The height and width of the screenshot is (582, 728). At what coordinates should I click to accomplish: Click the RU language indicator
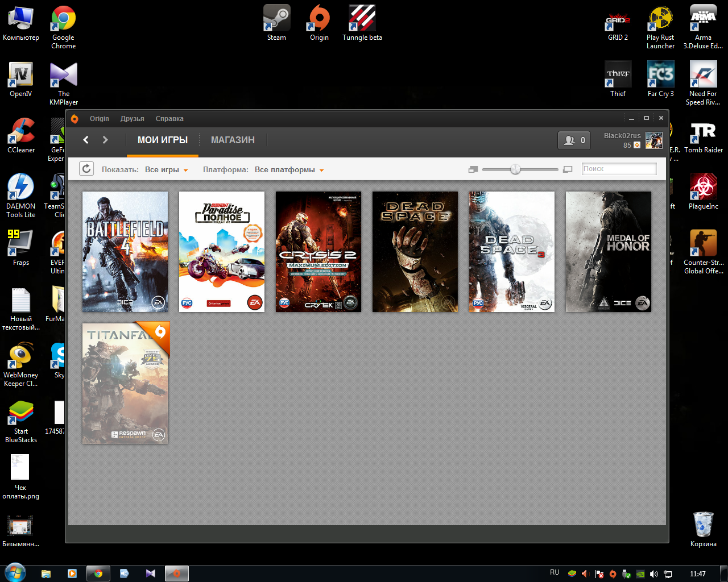555,573
